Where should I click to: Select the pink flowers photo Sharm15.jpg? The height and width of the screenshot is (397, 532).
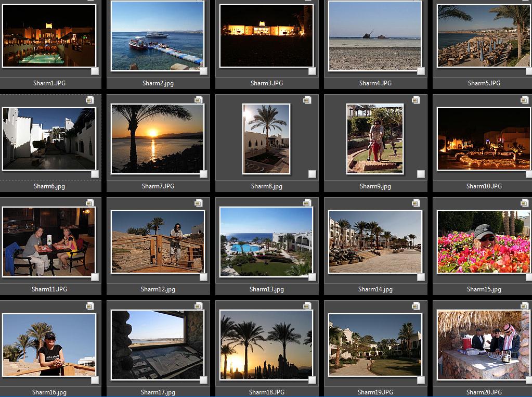click(484, 242)
